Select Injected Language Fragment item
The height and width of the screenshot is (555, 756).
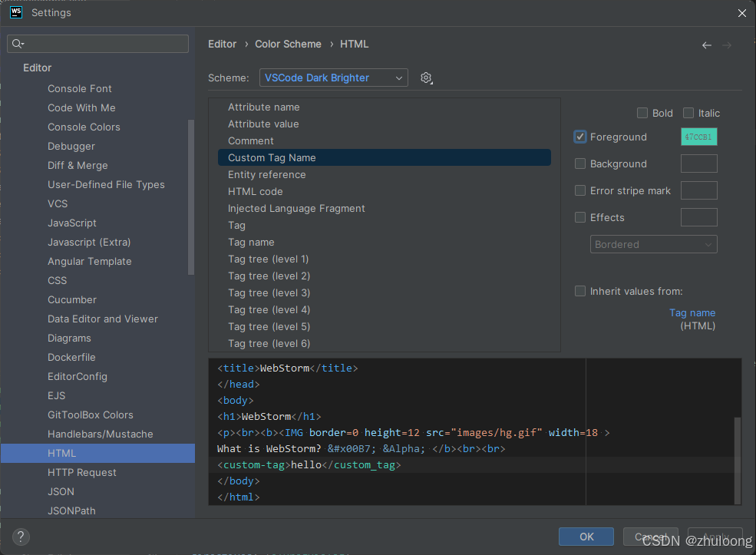[x=385, y=208]
